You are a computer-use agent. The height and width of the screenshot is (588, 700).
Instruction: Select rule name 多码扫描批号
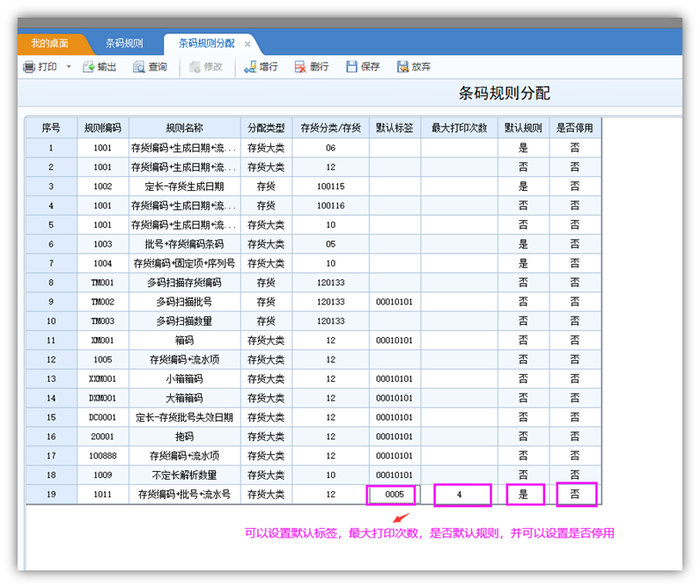[184, 302]
